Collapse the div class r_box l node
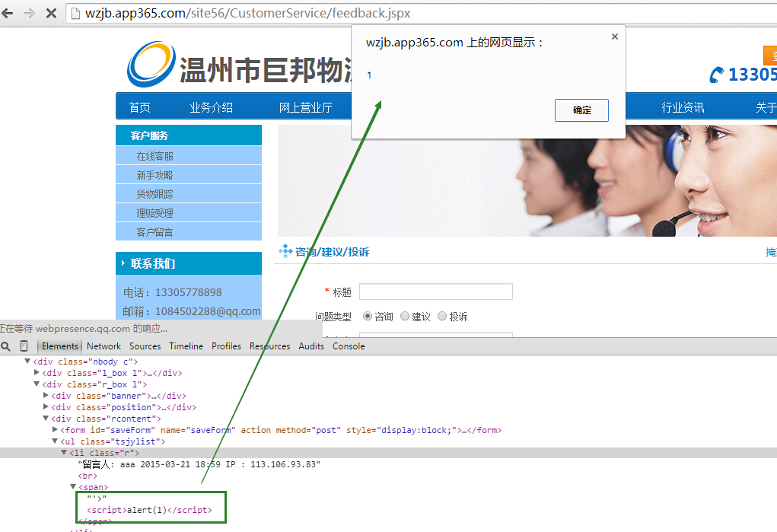Viewport: 777px width, 532px height. (x=37, y=384)
